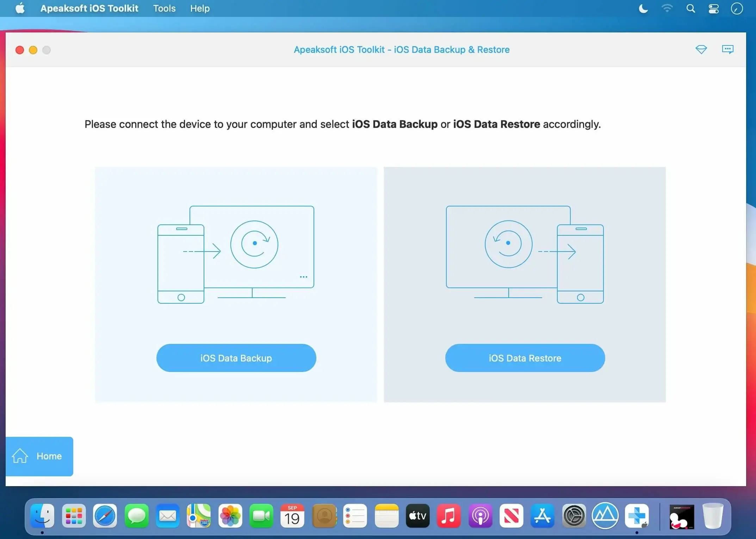Open Launchpad from the Dock
Viewport: 756px width, 539px height.
coord(74,516)
